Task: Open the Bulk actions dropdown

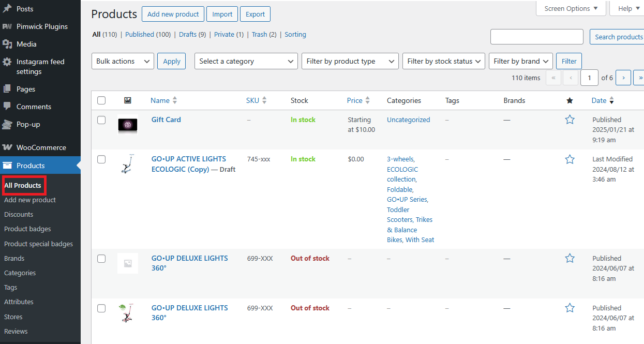Action: click(x=123, y=61)
